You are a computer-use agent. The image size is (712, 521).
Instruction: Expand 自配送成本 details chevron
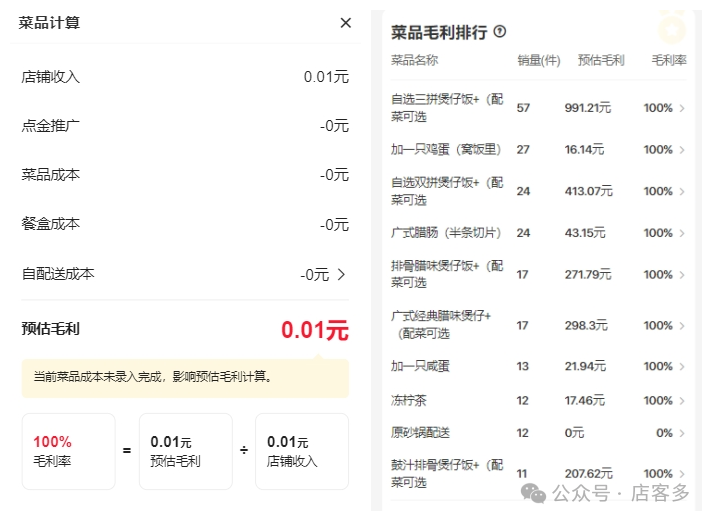341,274
